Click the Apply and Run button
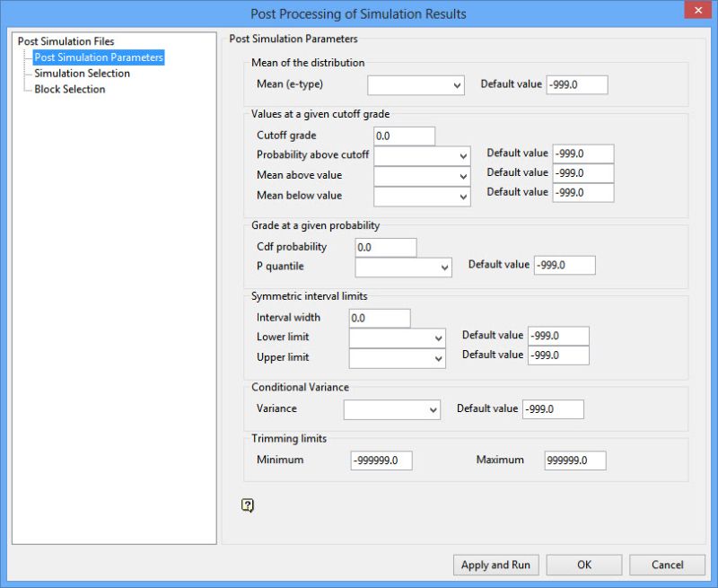The height and width of the screenshot is (588, 718). click(x=495, y=565)
